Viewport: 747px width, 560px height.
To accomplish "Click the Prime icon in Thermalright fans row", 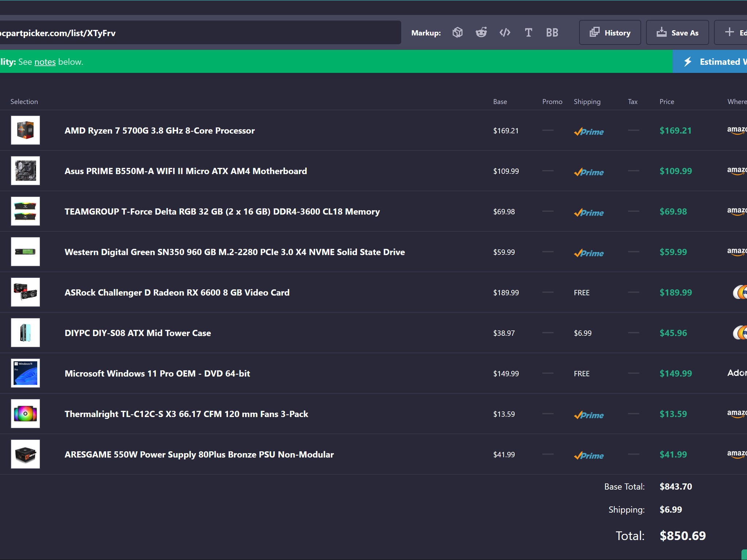I will point(589,415).
